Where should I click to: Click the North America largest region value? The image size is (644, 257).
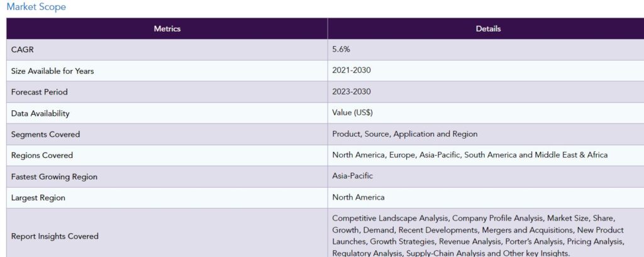tap(358, 197)
